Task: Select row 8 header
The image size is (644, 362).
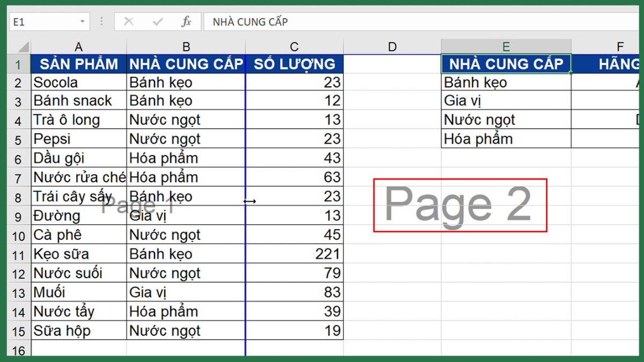Action: pyautogui.click(x=18, y=196)
